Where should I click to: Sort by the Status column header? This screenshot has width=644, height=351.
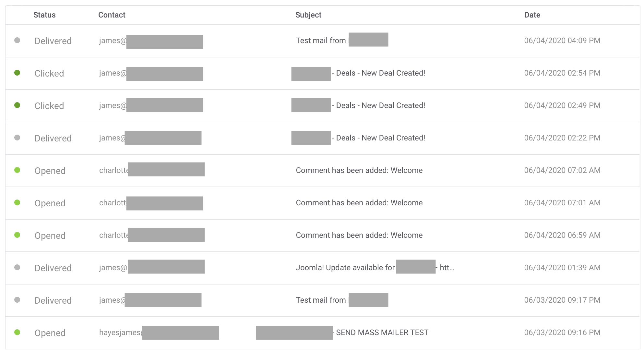(44, 15)
